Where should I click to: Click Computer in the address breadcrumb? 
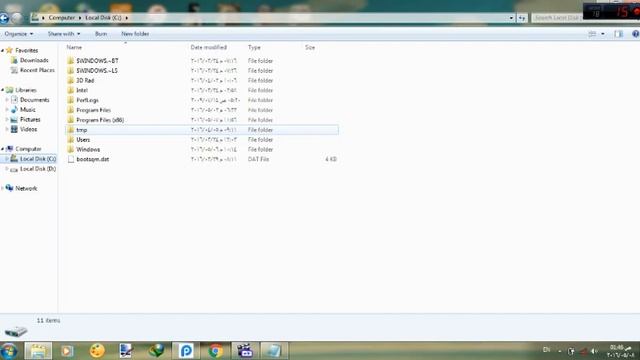[x=62, y=18]
